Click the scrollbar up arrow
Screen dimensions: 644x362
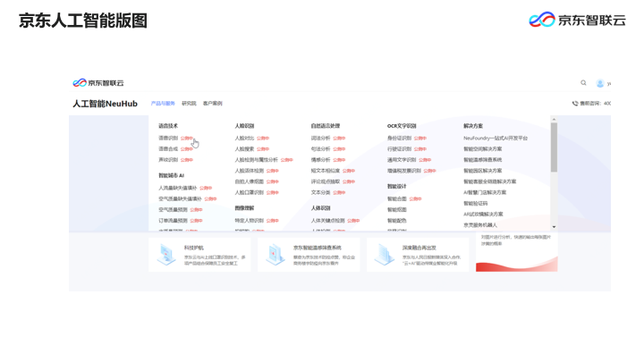point(554,120)
